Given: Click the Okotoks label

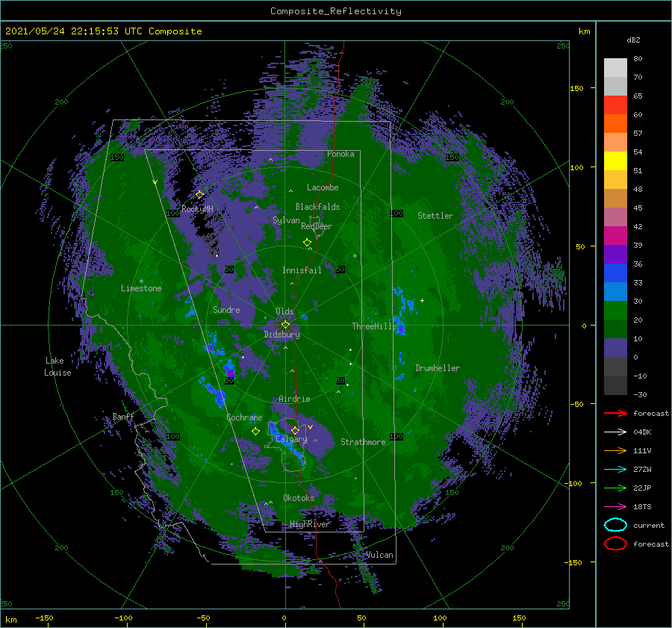Looking at the screenshot, I should [x=299, y=498].
